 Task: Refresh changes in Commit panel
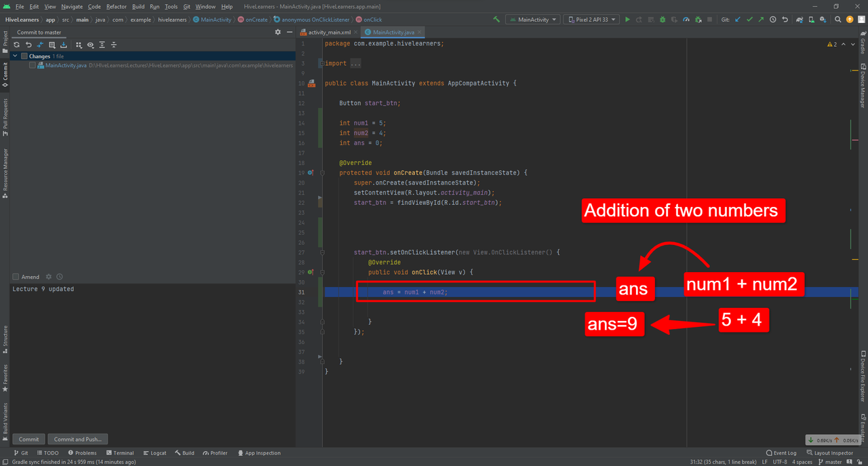point(16,45)
